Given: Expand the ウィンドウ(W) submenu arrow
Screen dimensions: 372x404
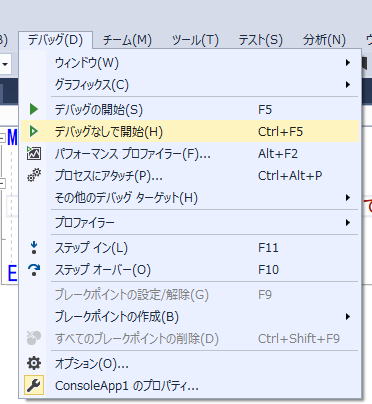Looking at the screenshot, I should (348, 63).
